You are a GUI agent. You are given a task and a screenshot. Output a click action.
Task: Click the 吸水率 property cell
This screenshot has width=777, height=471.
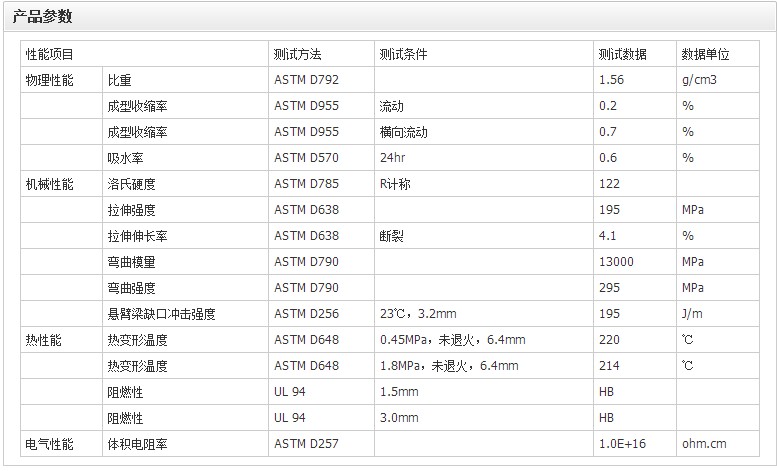coord(125,158)
